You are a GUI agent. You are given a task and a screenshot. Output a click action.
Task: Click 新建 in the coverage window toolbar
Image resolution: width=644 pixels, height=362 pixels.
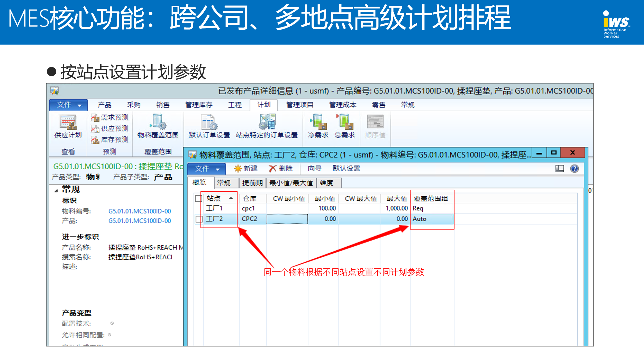246,169
